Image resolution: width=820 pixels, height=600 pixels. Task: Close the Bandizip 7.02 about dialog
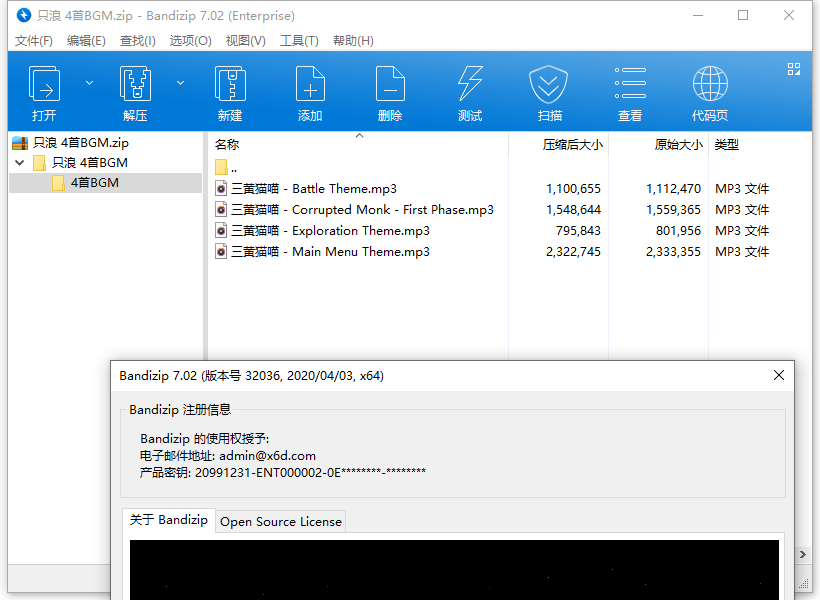(779, 375)
